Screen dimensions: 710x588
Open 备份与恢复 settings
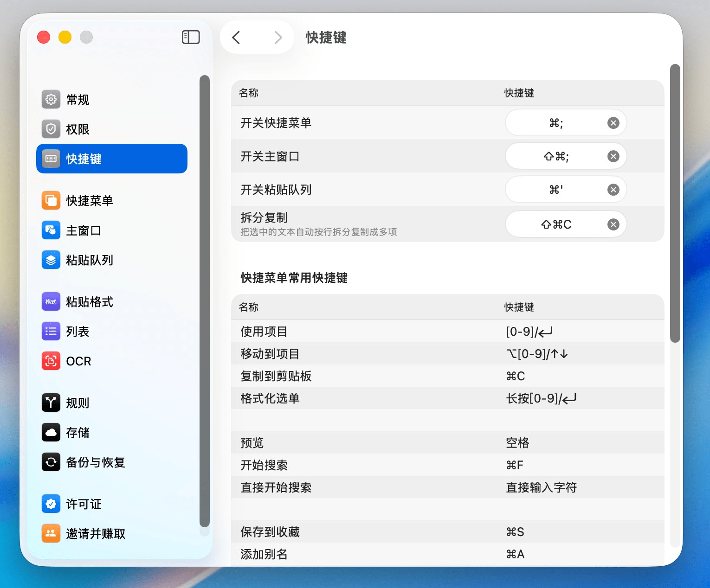(x=95, y=462)
